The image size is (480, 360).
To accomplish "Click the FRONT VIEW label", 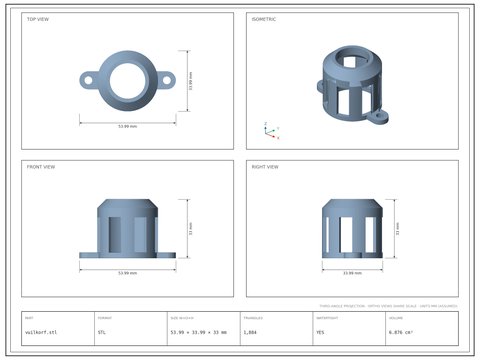I will click(x=41, y=167).
